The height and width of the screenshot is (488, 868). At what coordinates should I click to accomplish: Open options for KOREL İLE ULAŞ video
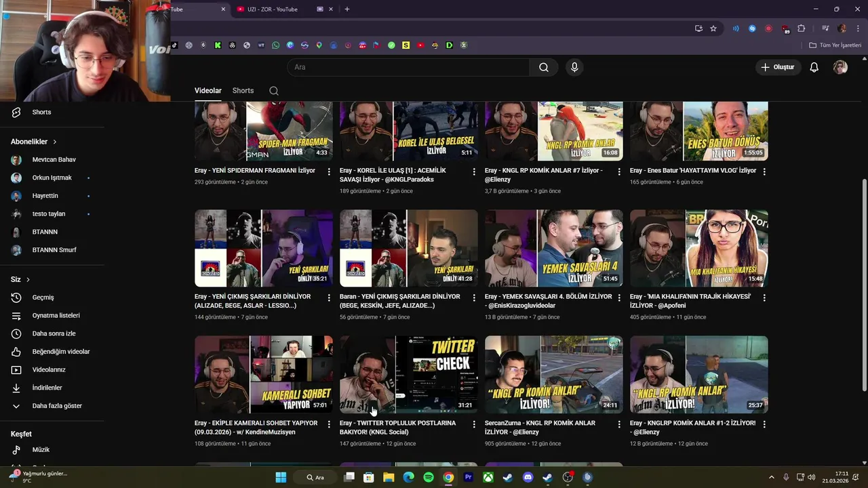474,172
